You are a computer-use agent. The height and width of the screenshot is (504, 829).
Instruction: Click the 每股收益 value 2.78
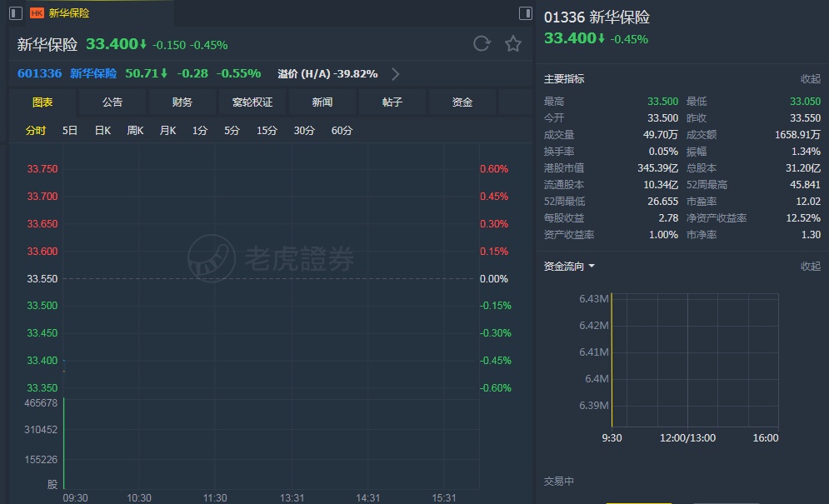click(x=668, y=218)
